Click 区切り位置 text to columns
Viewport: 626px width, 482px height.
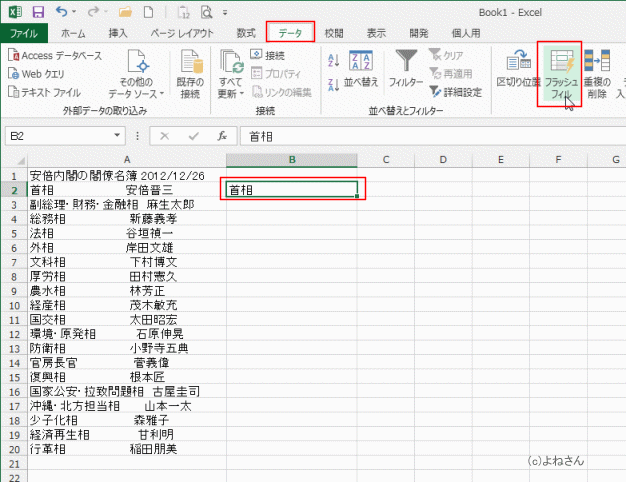518,69
